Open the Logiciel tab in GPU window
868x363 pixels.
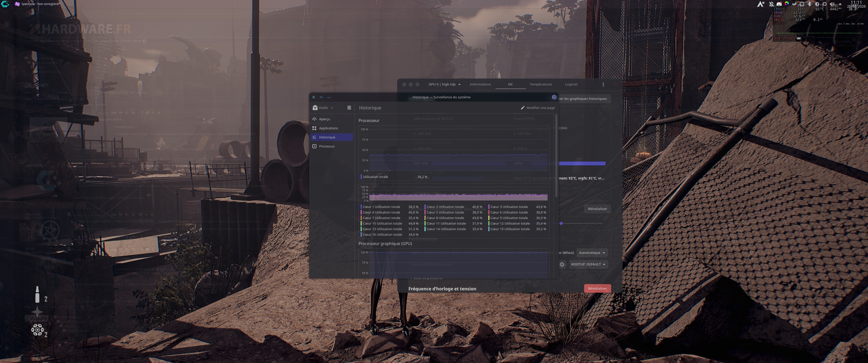click(x=571, y=84)
